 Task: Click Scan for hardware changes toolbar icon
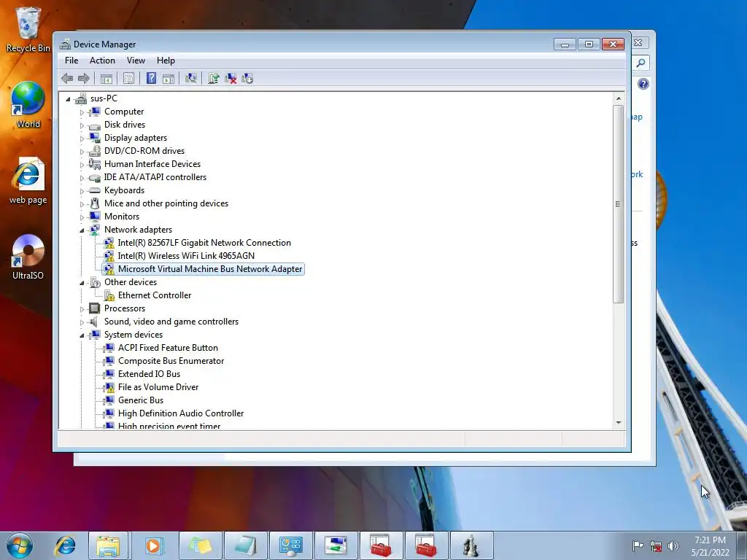point(191,79)
